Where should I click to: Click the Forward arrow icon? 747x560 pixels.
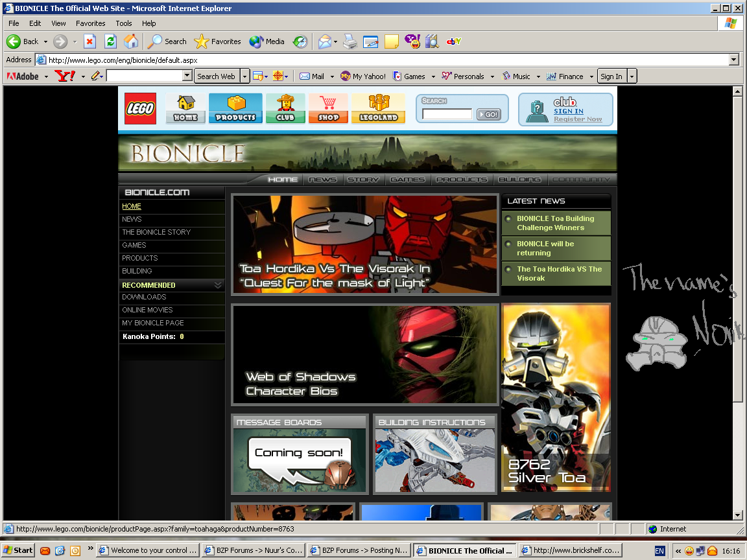tap(60, 41)
